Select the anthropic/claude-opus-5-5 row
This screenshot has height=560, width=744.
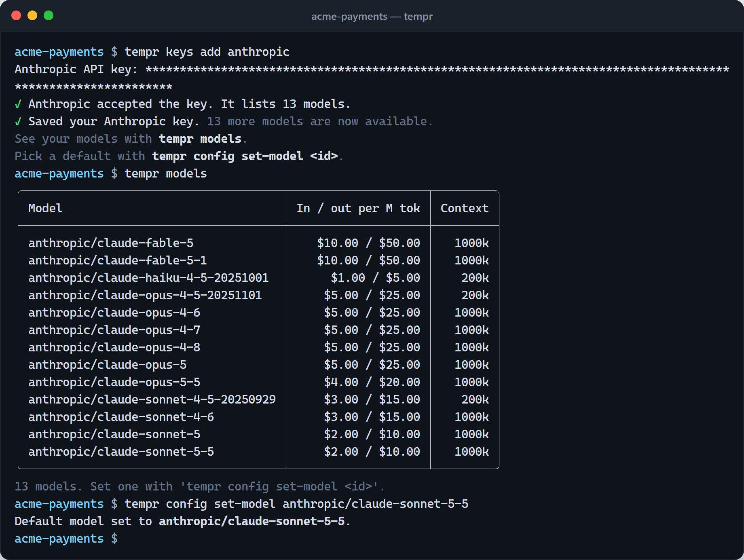click(x=258, y=382)
